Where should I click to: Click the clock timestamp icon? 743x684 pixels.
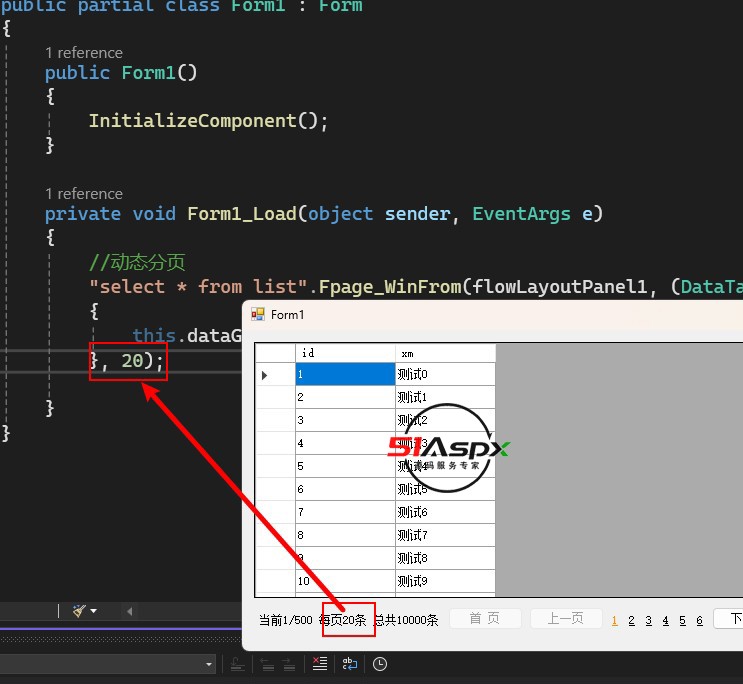point(380,664)
